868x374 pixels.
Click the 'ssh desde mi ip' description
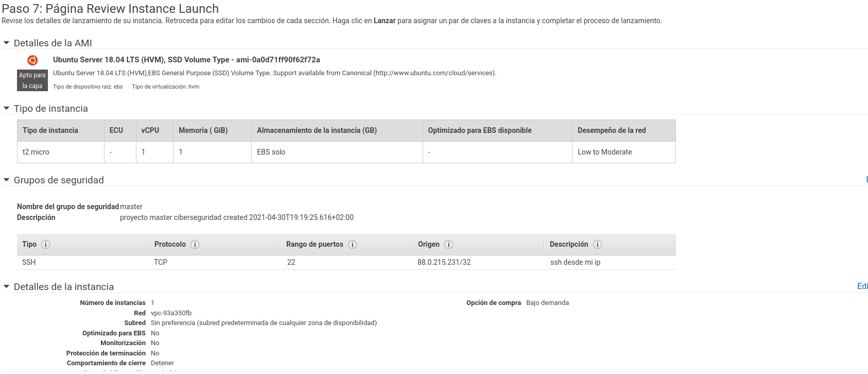click(x=575, y=262)
